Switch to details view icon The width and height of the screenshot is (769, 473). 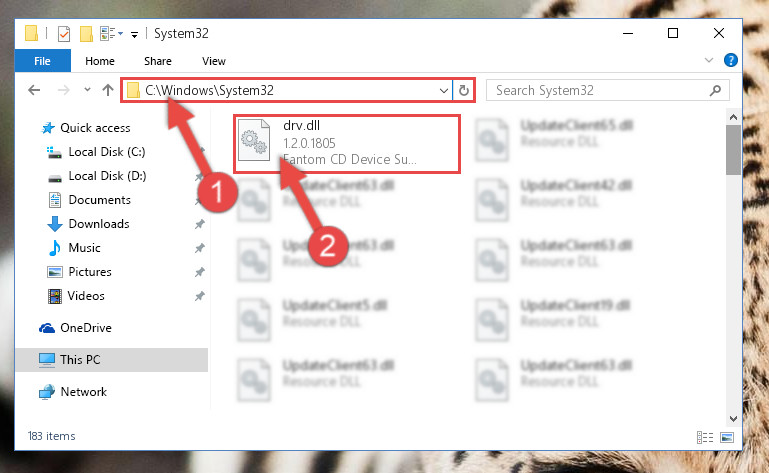coord(705,437)
